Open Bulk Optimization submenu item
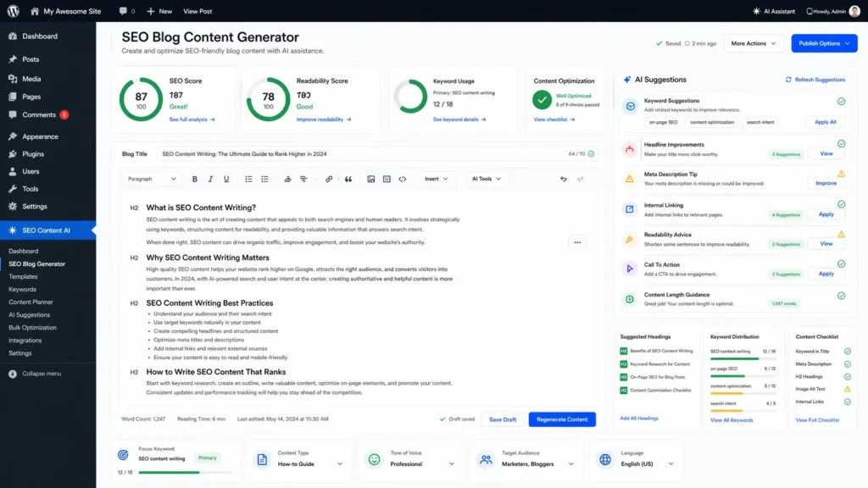This screenshot has height=488, width=868. (33, 328)
